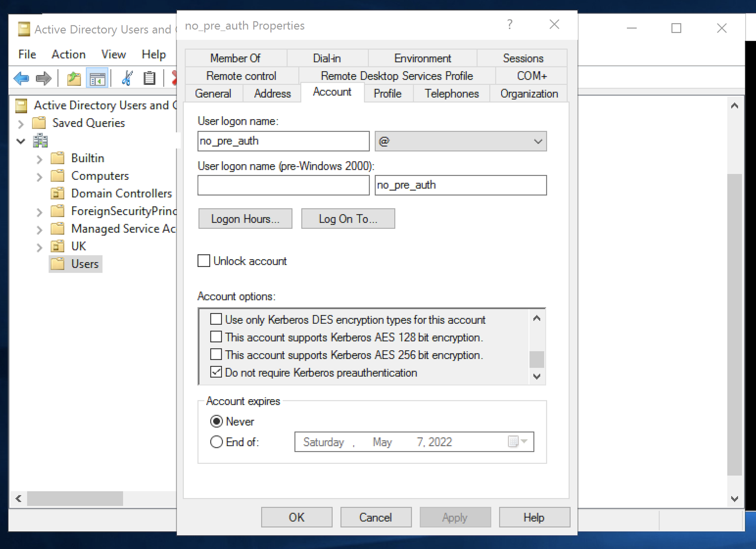Select the Builtin folder icon

click(x=57, y=158)
